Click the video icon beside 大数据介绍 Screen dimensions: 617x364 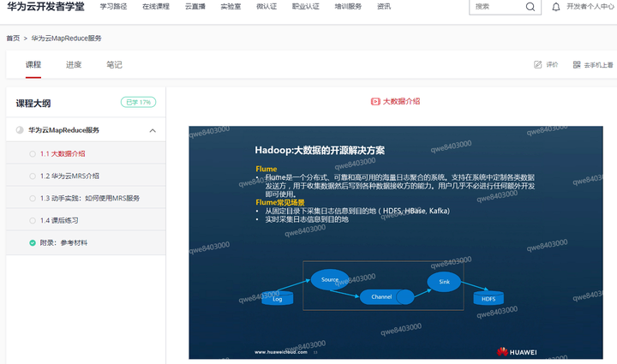click(375, 101)
